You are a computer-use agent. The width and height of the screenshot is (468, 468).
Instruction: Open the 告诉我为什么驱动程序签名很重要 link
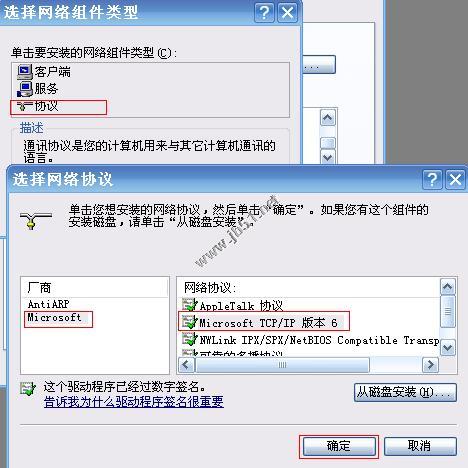pos(134,402)
